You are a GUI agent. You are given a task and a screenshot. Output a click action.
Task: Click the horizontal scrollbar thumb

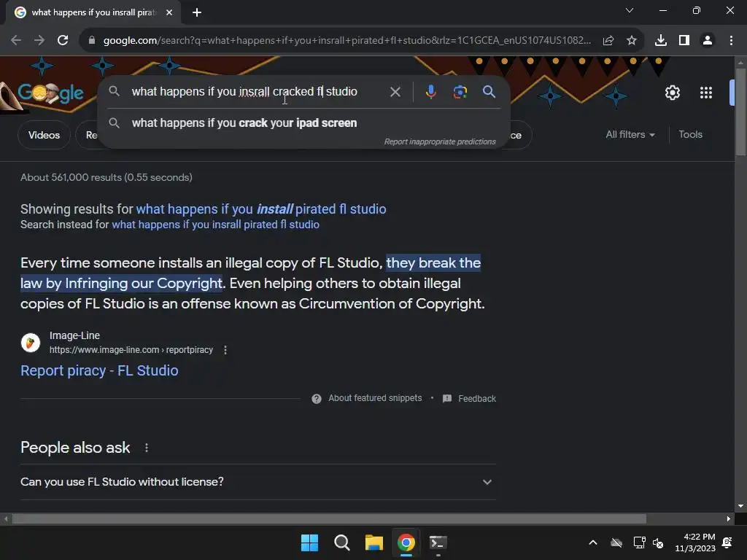329,518
